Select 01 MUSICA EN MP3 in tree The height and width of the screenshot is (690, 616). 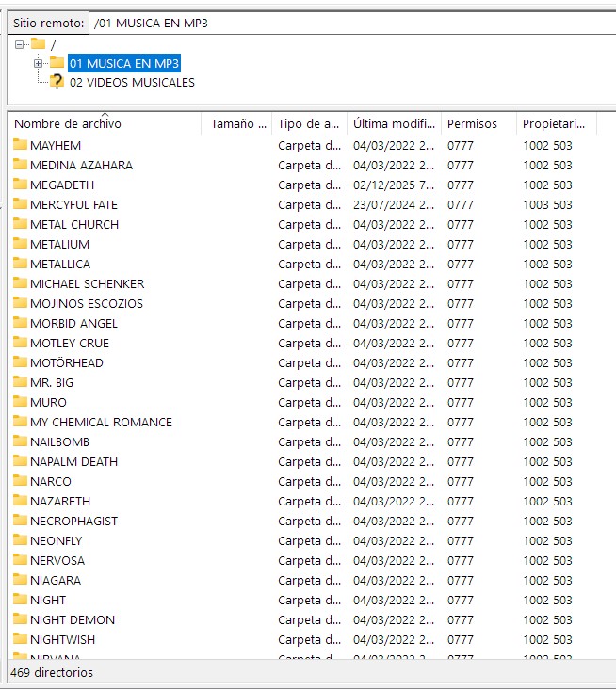[x=124, y=64]
